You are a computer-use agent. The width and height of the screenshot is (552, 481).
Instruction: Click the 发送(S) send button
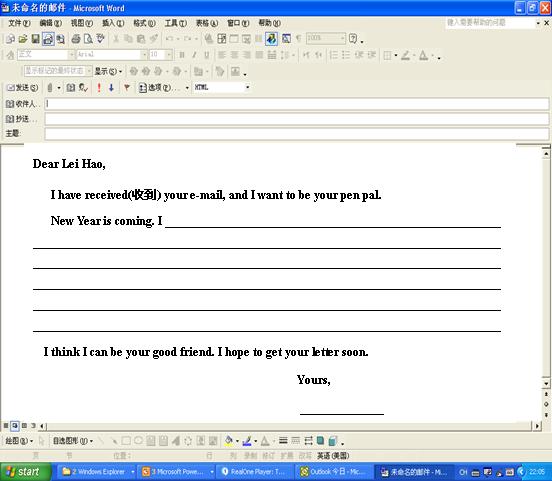23,87
